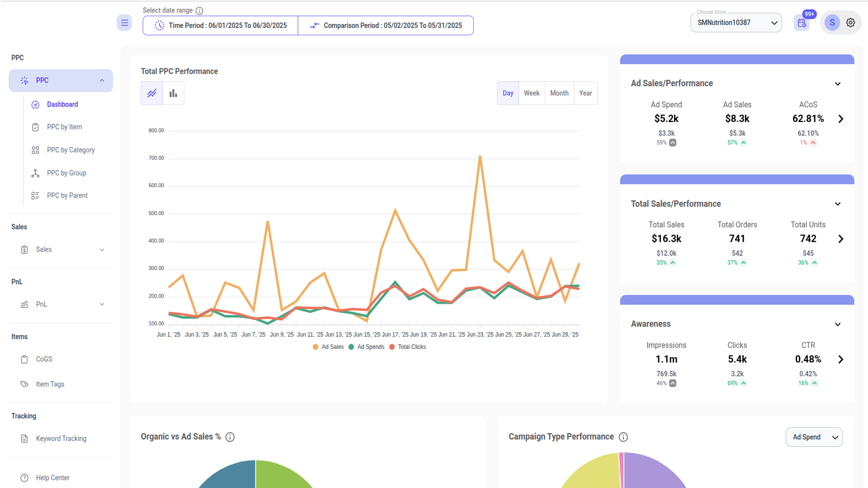Open Item Tags page
This screenshot has height=488, width=868.
coord(50,384)
